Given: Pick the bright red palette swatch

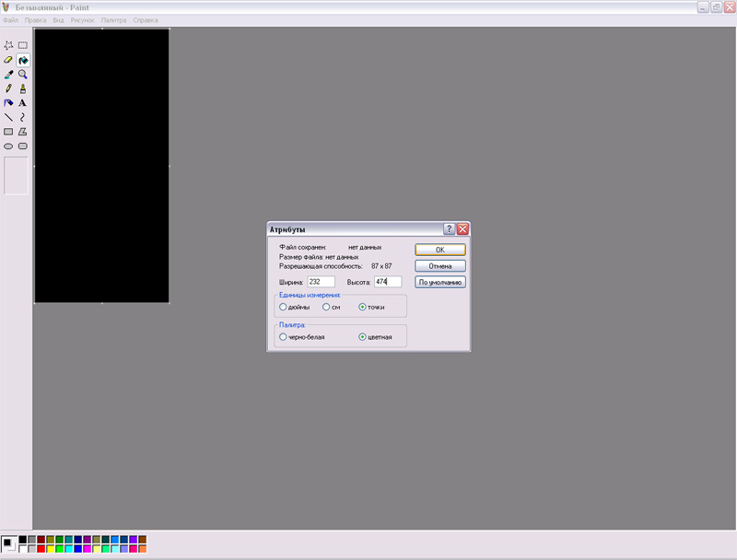Looking at the screenshot, I should [41, 549].
